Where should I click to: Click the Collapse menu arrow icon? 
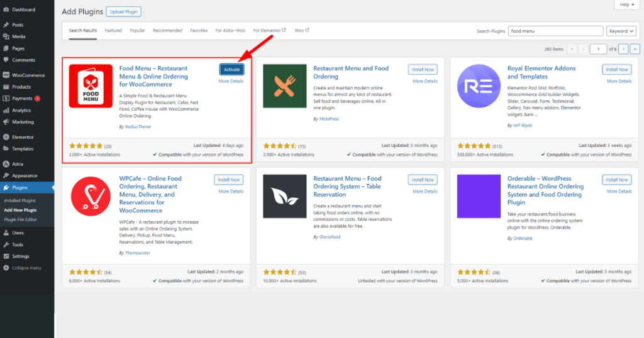pyautogui.click(x=6, y=268)
